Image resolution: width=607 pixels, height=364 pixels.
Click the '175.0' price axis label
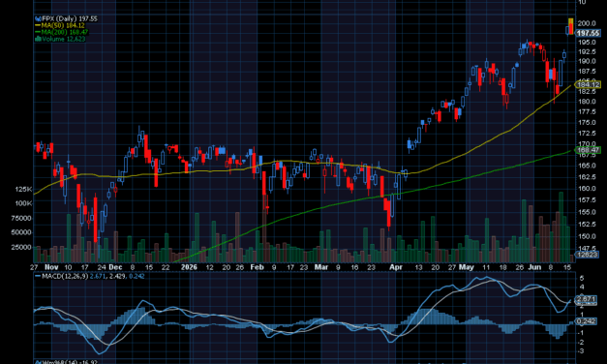tap(587, 122)
